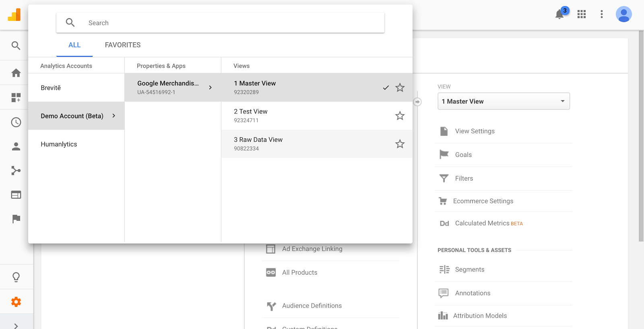Click the column collapse arrow circle

point(417,102)
